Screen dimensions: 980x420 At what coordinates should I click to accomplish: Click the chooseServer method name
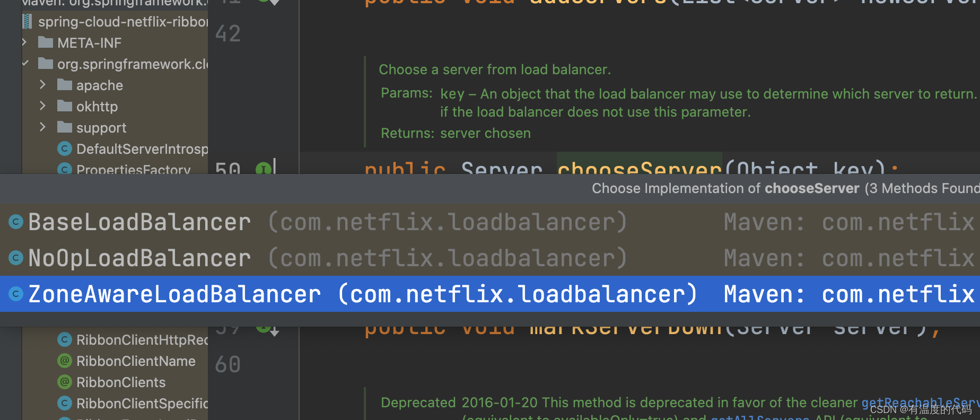[640, 167]
